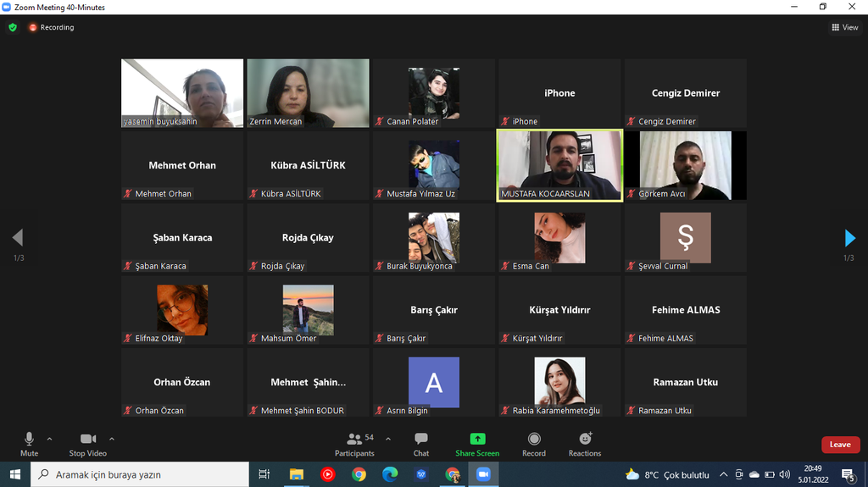Click the Windows taskbar search box
The height and width of the screenshot is (487, 868).
click(x=140, y=474)
